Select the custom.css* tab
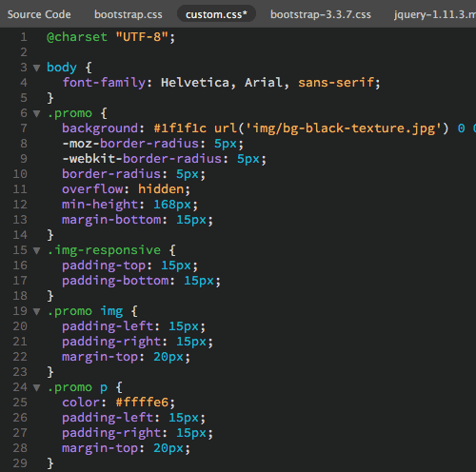This screenshot has height=472, width=476. point(216,14)
